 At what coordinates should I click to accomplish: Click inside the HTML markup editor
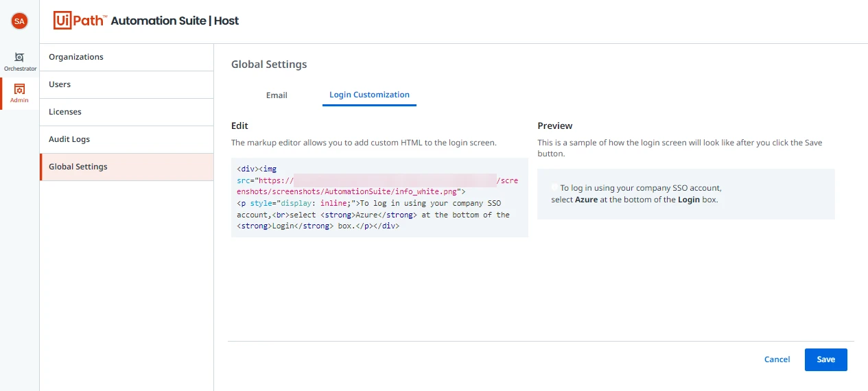(379, 198)
